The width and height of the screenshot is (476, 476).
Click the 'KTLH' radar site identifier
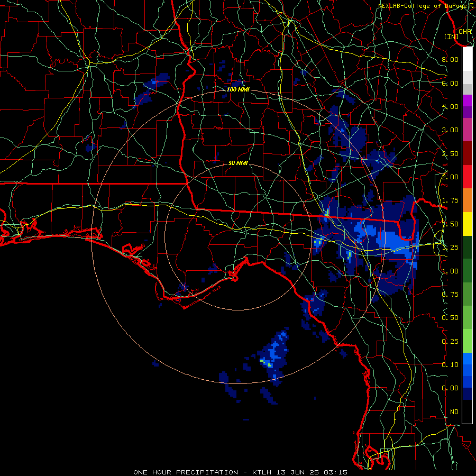262,472
